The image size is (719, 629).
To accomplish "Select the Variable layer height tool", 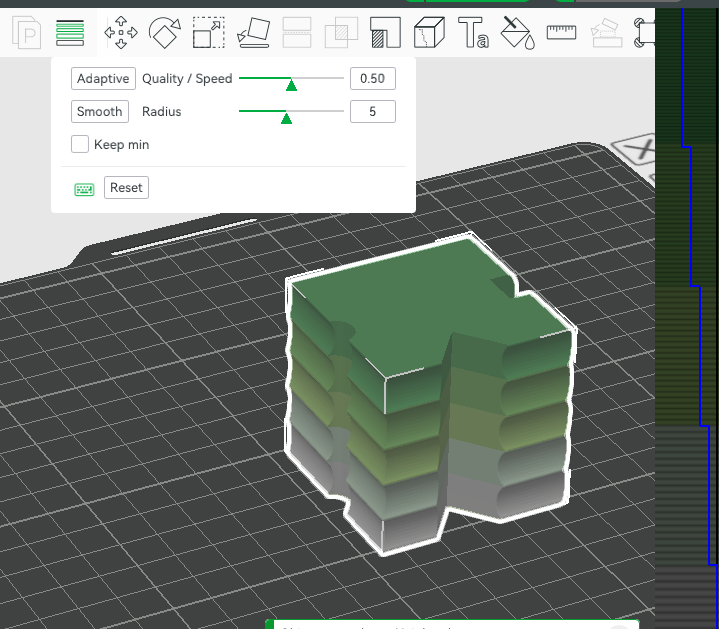I will (70, 33).
